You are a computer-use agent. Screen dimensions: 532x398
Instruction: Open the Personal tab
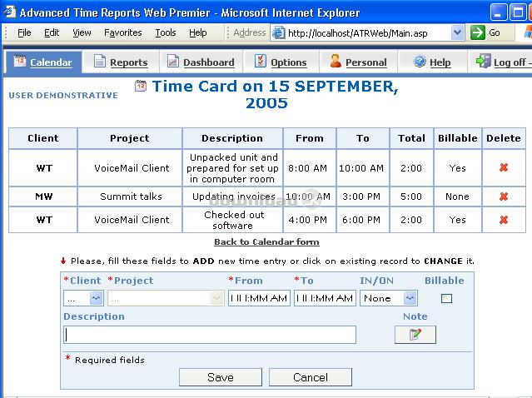358,62
